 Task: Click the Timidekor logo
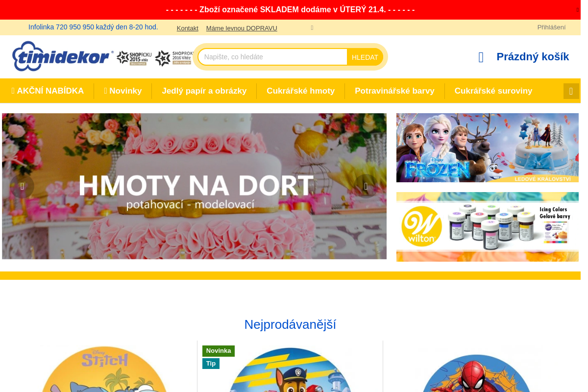click(63, 56)
